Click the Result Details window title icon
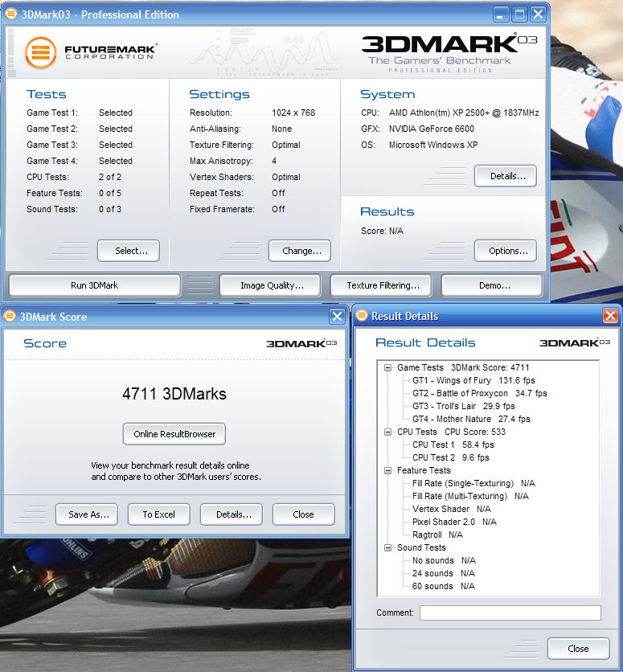Viewport: 623px width, 672px height. coord(362,316)
